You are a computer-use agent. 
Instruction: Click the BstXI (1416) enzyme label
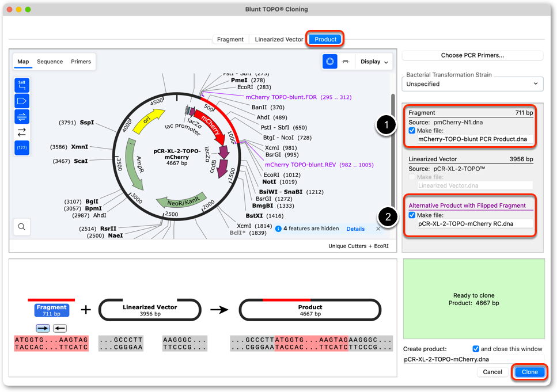click(264, 216)
